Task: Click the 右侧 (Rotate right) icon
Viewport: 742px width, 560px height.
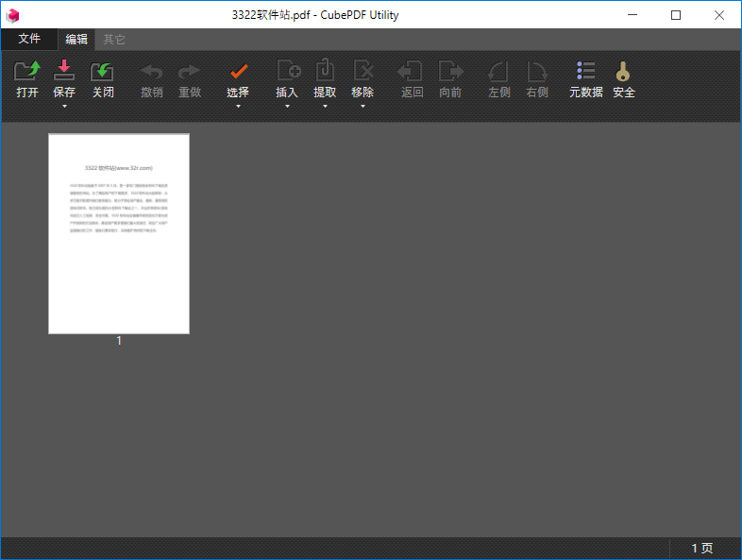Action: click(x=537, y=72)
